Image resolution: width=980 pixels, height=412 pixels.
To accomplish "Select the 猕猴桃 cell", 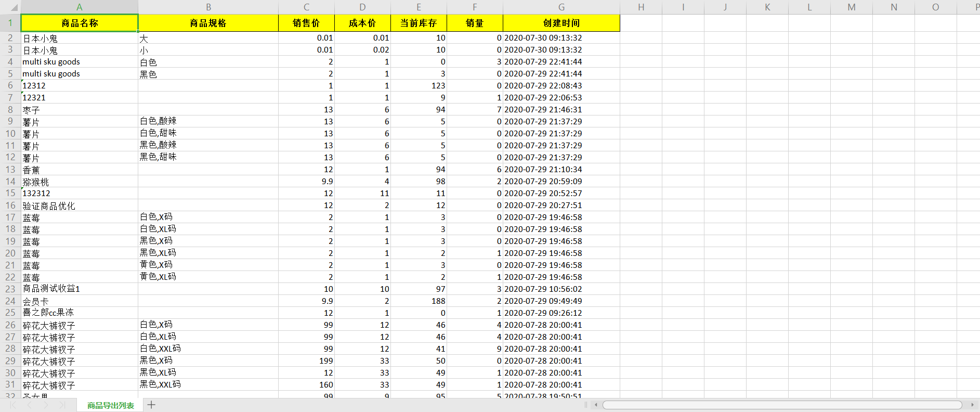I will coord(80,181).
